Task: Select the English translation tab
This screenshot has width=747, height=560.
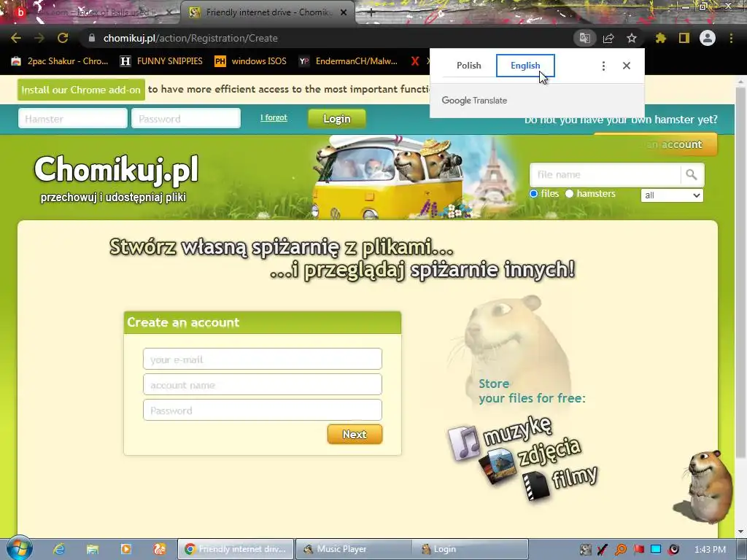Action: (x=525, y=66)
